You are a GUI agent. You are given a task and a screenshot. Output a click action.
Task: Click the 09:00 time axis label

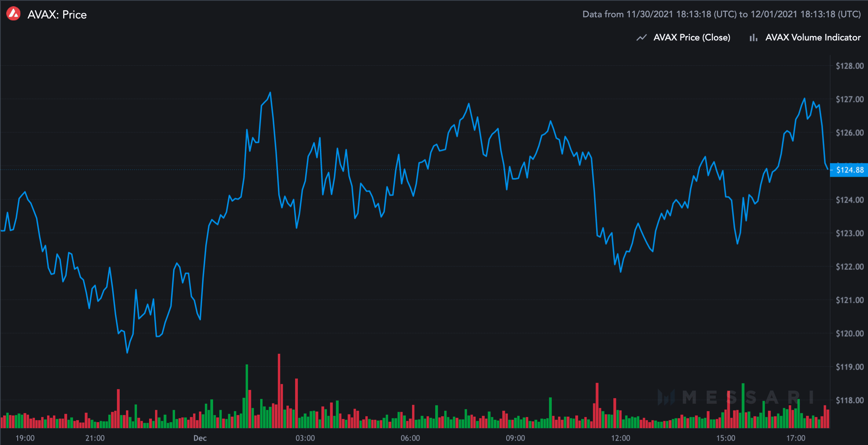(x=516, y=438)
